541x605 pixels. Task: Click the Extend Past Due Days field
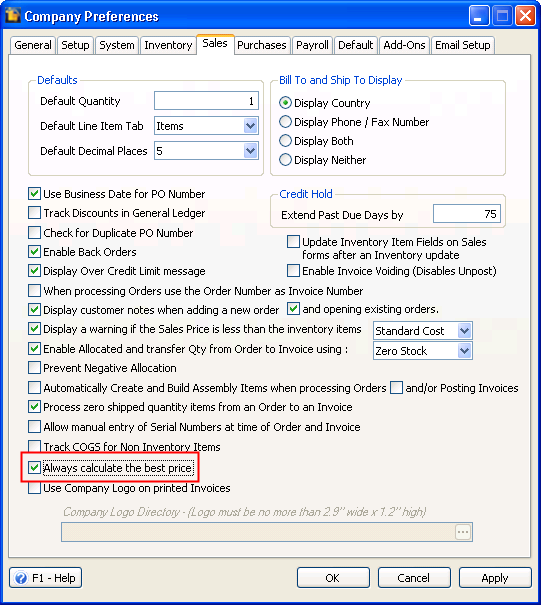coord(467,214)
